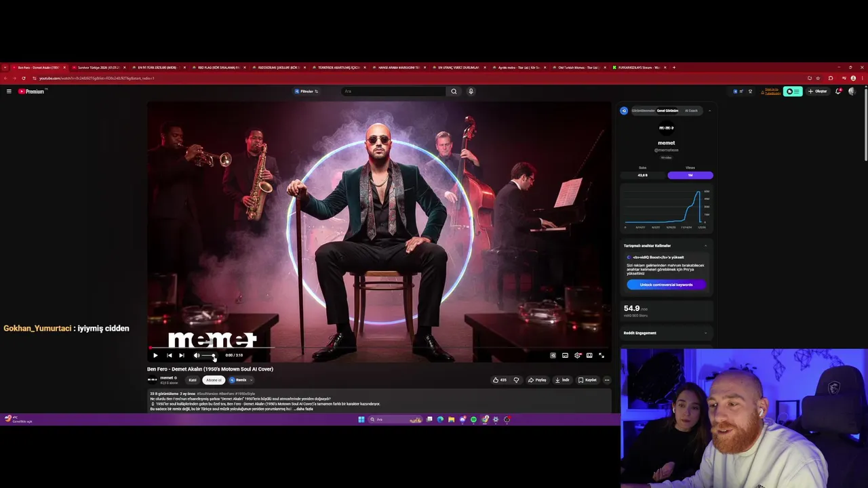The width and height of the screenshot is (868, 488).
Task: Open the YouTube notifications bell
Action: [x=838, y=91]
